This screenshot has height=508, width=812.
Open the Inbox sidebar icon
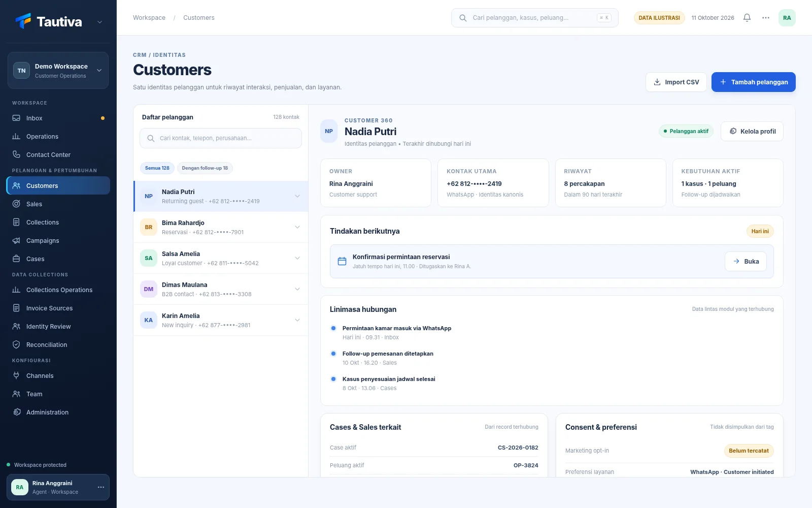[x=16, y=118]
